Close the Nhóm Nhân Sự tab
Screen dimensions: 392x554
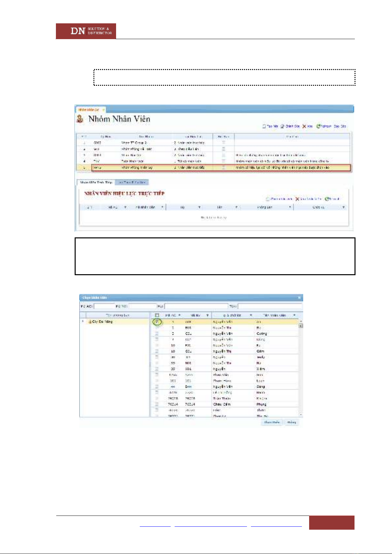coord(103,109)
